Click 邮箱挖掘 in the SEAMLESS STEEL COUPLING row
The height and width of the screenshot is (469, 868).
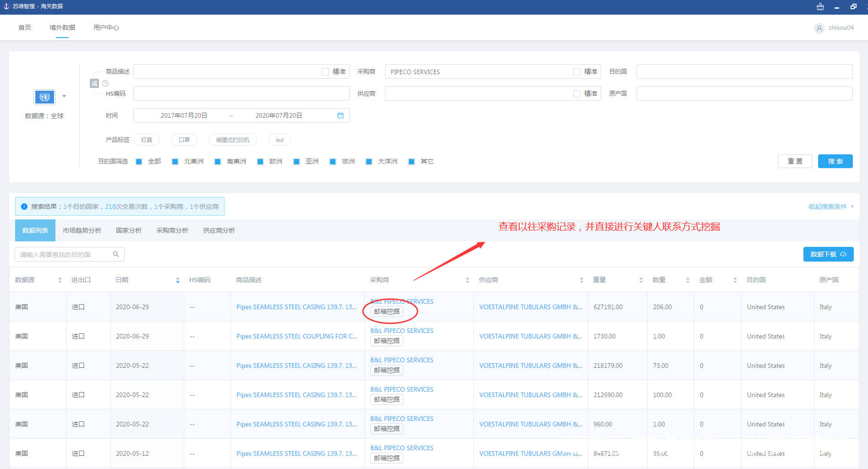pyautogui.click(x=387, y=341)
